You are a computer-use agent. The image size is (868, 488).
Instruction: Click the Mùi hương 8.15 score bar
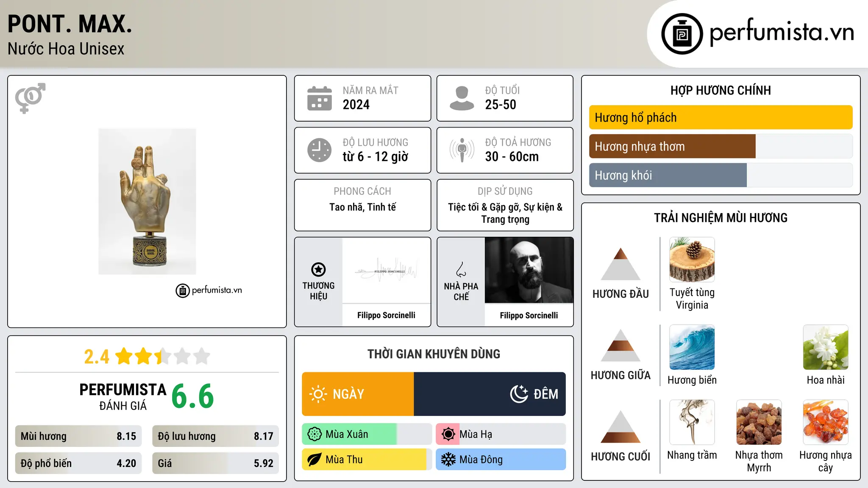tap(78, 436)
